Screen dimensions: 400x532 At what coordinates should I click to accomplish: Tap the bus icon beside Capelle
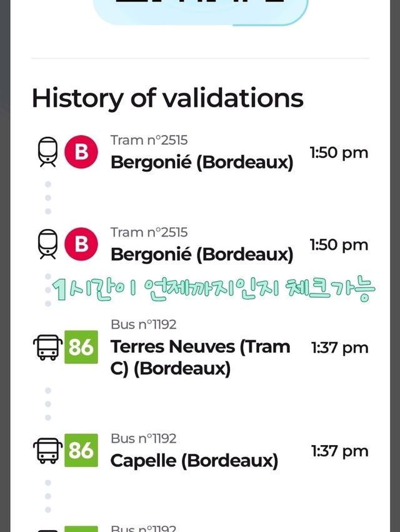[x=48, y=450]
